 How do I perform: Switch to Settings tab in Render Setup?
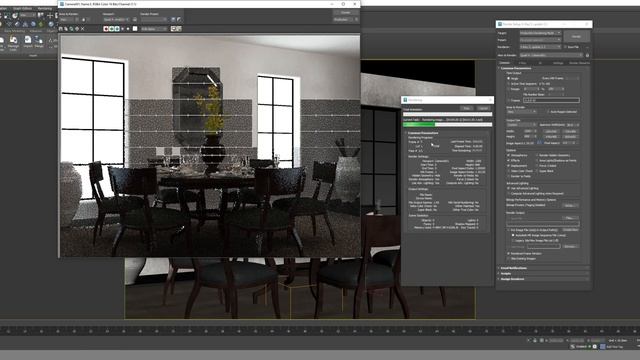coord(558,63)
